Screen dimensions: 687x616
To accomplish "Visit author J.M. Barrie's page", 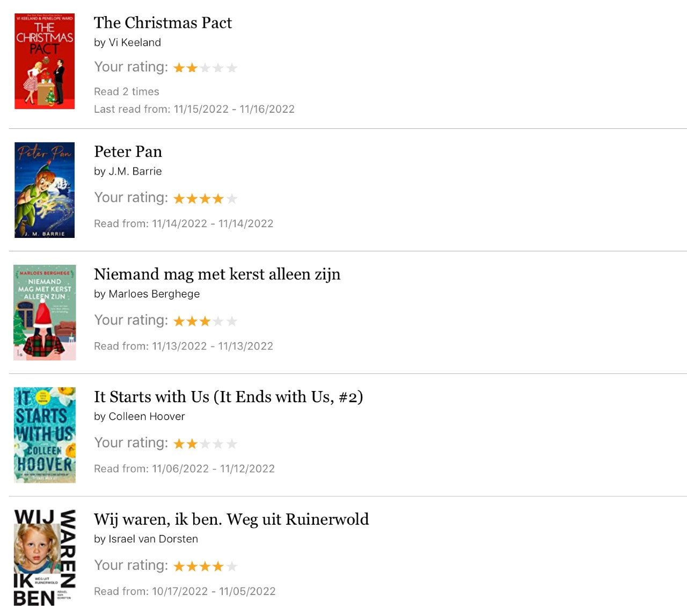I will (135, 171).
